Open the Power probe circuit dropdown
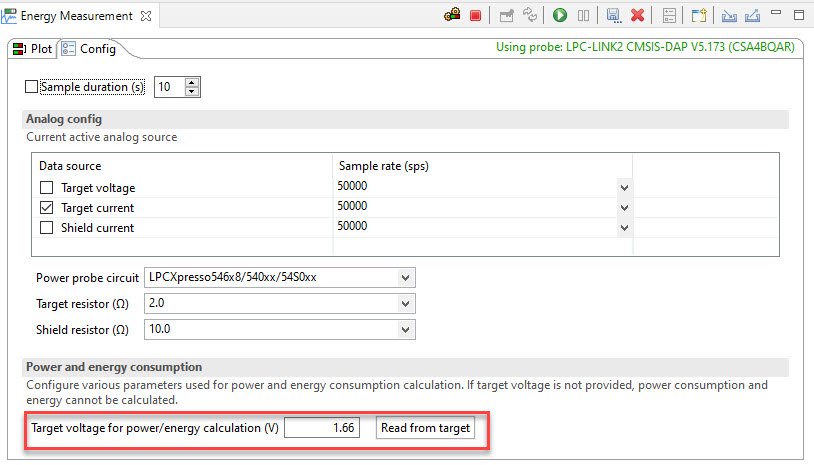Image resolution: width=814 pixels, height=465 pixels. 405,277
